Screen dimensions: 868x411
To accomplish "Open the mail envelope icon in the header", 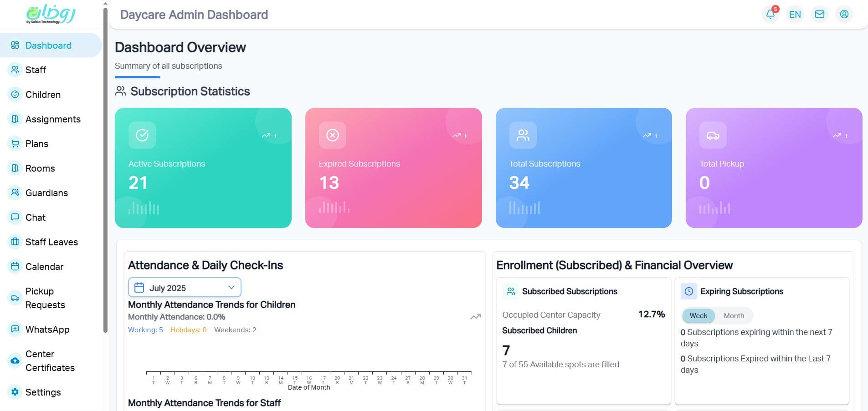I will (819, 14).
